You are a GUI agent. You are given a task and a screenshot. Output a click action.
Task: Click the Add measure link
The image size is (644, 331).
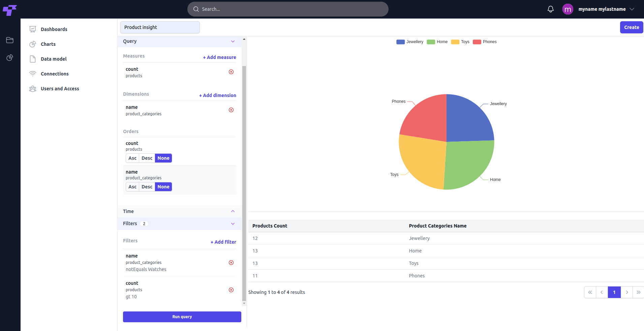pos(219,57)
